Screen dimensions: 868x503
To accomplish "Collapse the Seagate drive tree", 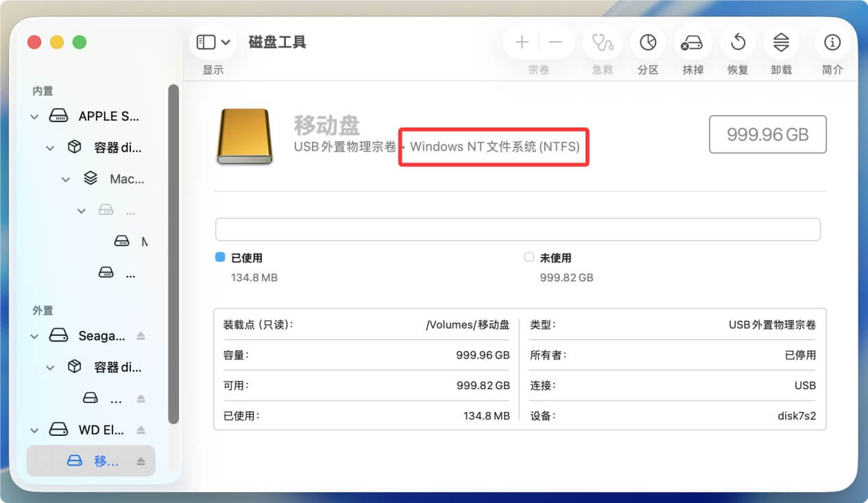I will (34, 336).
